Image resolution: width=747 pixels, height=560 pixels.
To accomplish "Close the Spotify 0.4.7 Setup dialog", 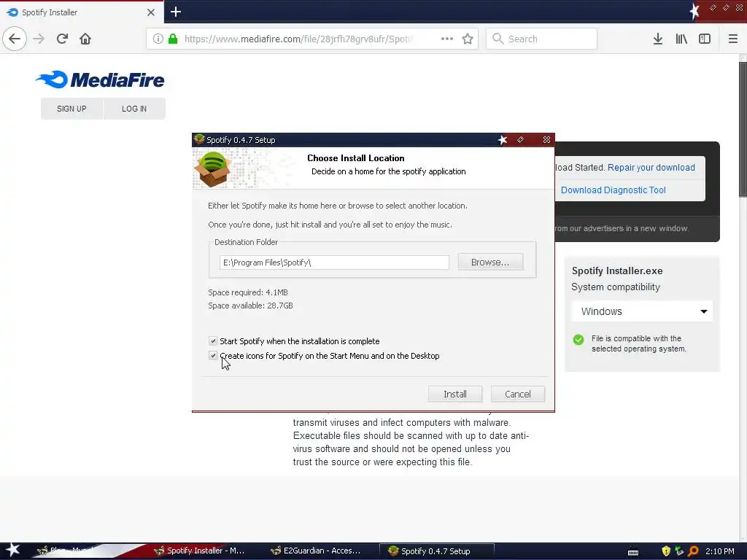I will click(x=546, y=139).
